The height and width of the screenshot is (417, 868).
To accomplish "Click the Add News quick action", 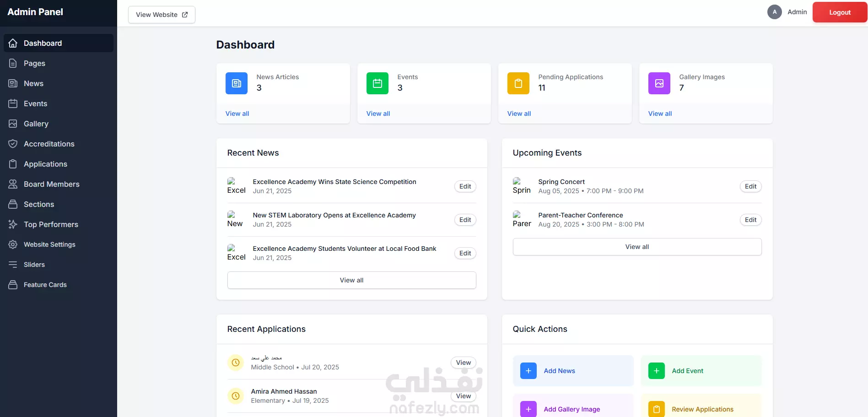I will click(x=573, y=371).
